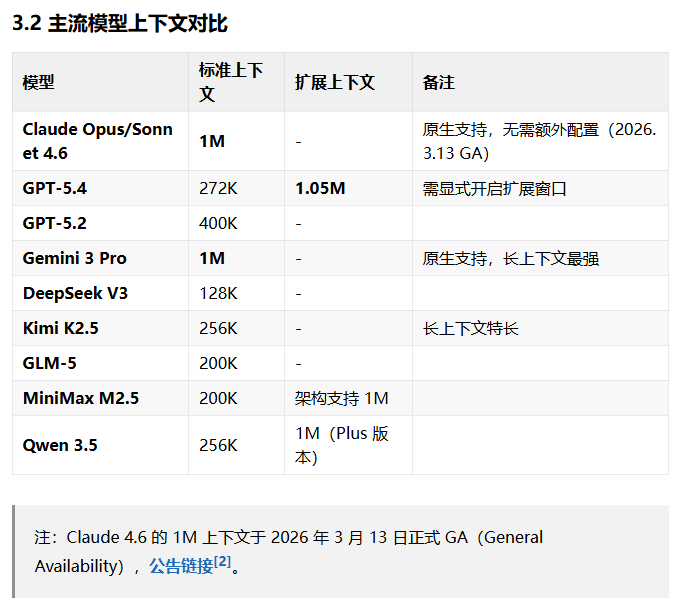The image size is (678, 605).
Task: Click the heading 3.2 主流模型上下文对比
Action: pyautogui.click(x=120, y=23)
